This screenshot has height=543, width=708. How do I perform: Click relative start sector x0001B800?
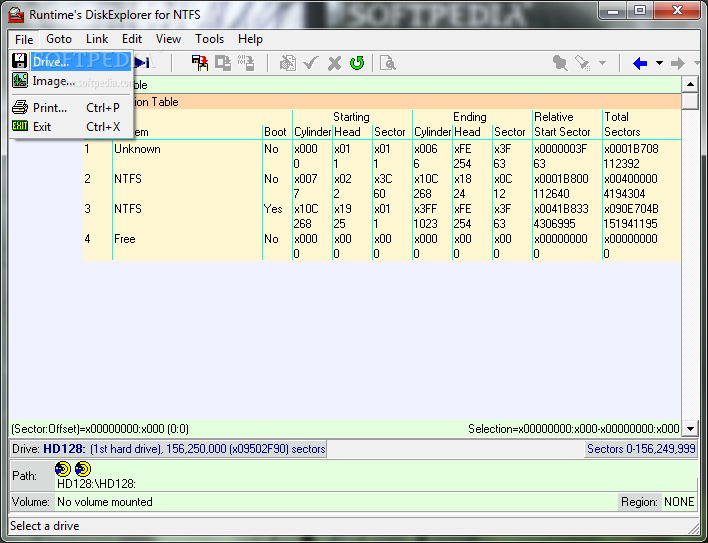561,179
